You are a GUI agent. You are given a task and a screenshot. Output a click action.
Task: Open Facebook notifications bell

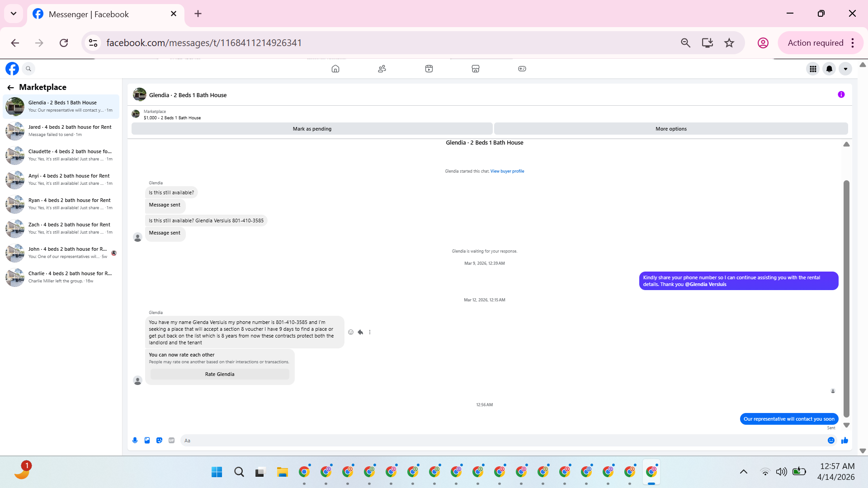click(829, 69)
